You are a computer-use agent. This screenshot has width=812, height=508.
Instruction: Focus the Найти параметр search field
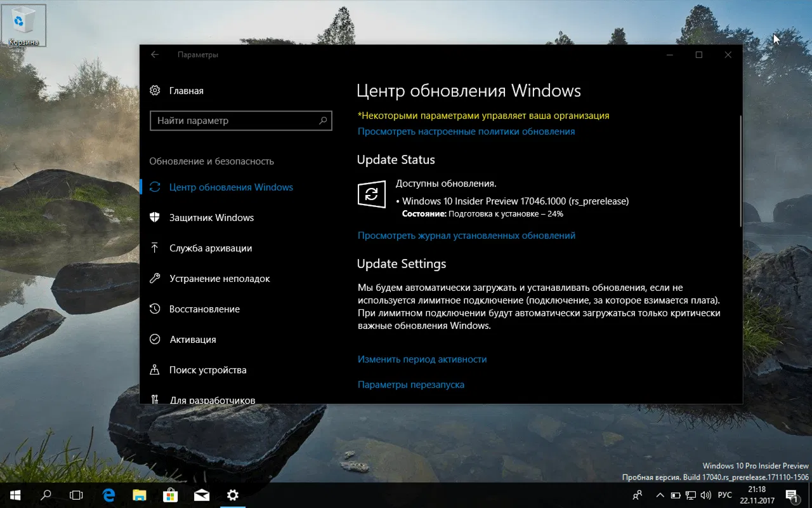coord(241,121)
